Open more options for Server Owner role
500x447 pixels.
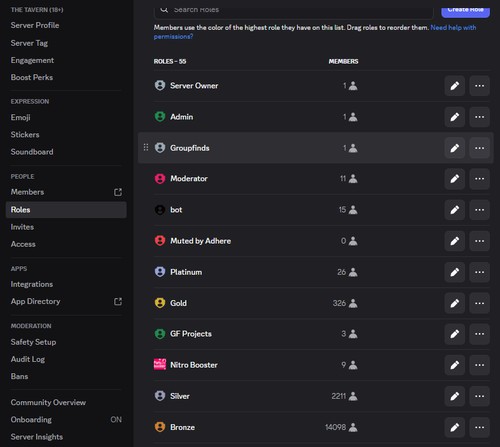point(480,86)
